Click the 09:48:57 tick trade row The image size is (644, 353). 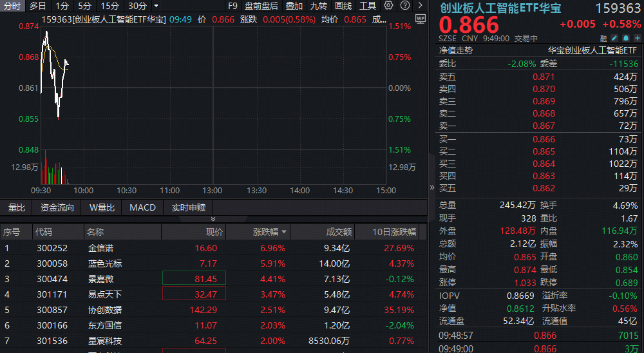pyautogui.click(x=539, y=336)
